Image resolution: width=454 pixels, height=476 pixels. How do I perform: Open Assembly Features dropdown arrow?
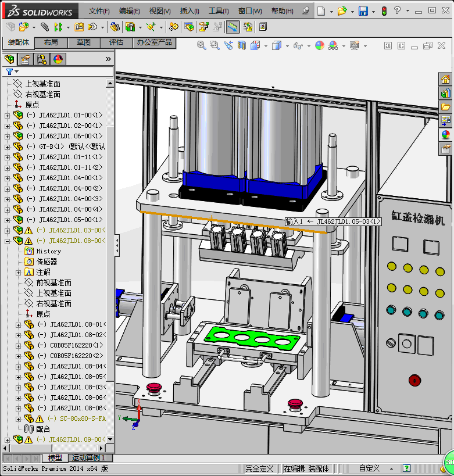[140, 28]
